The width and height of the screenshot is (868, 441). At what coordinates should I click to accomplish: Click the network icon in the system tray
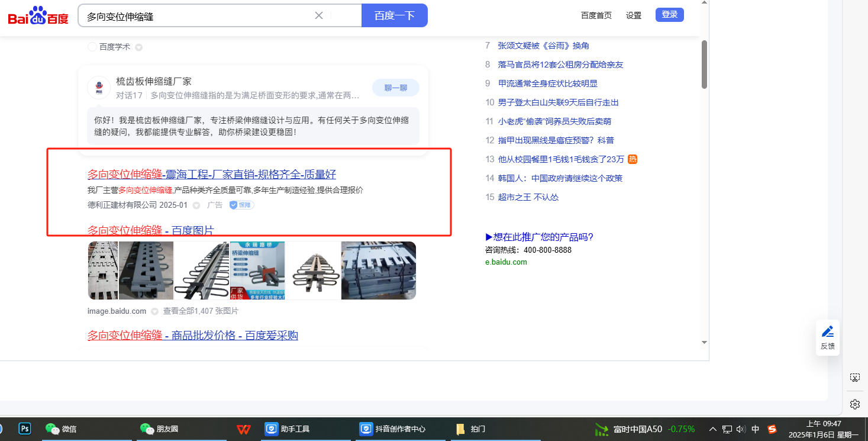[727, 429]
